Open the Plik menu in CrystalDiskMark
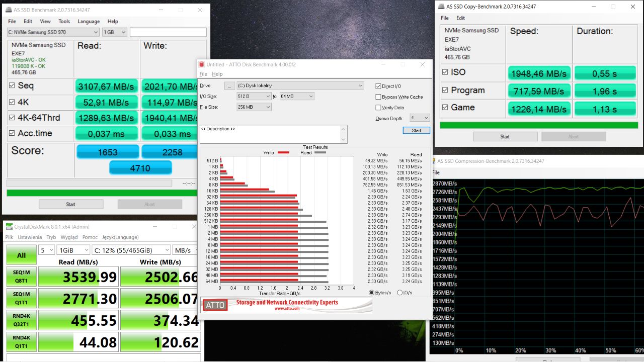 pos(10,237)
